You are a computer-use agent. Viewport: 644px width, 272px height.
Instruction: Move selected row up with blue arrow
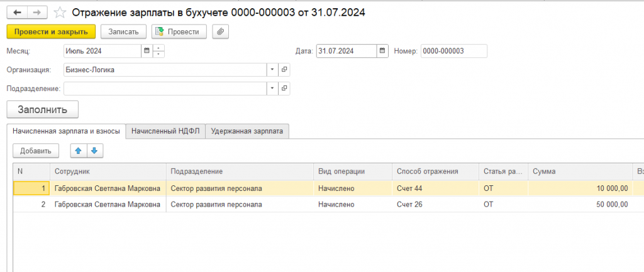tap(79, 151)
